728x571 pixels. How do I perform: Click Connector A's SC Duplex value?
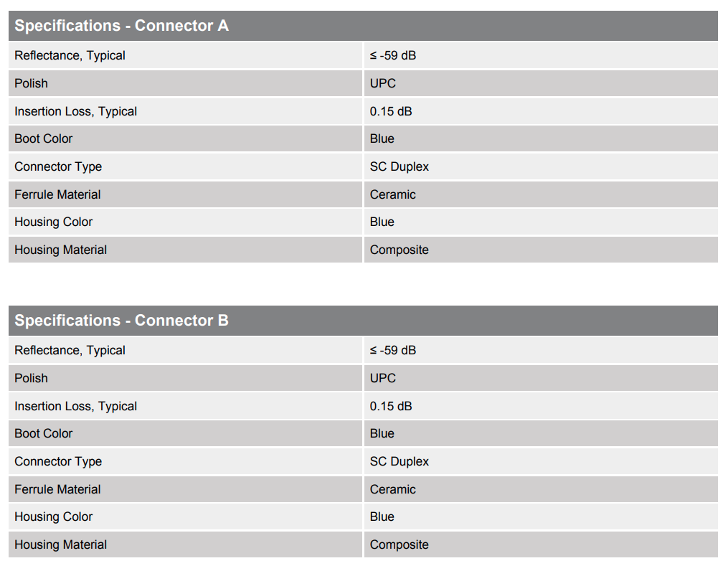tap(399, 166)
